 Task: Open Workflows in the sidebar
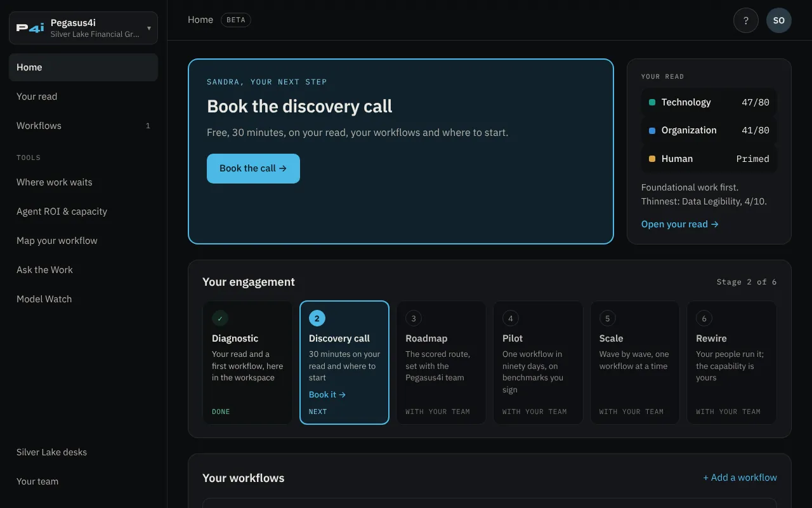[x=83, y=126]
